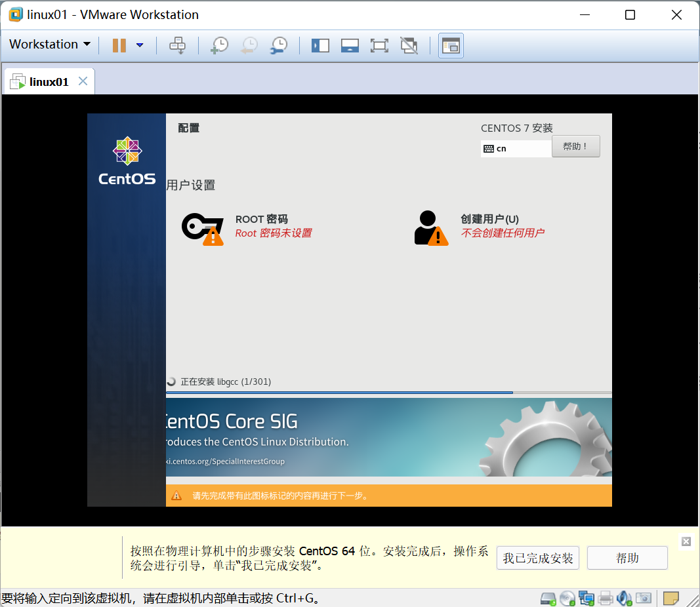Maximize the VMware Workstation window
Image resolution: width=700 pixels, height=607 pixels.
630,14
